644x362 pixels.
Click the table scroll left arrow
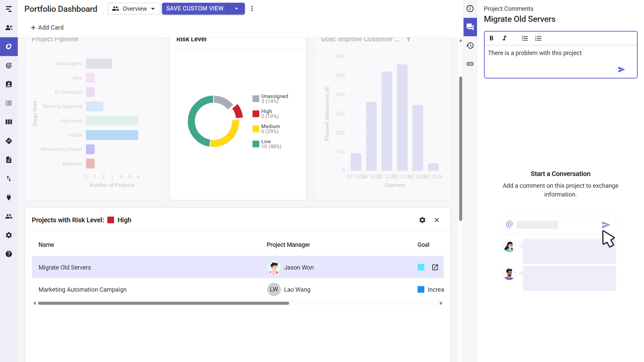coord(35,303)
